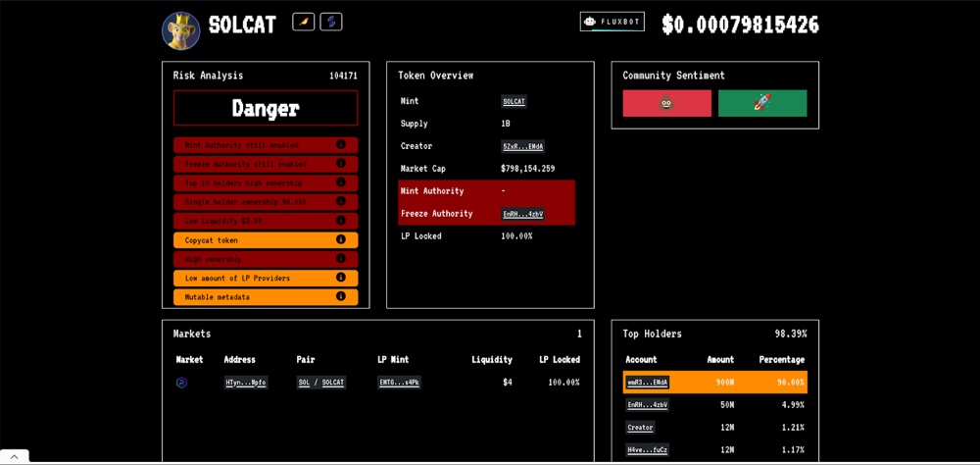The width and height of the screenshot is (980, 465).
Task: Click the Fluxbot button in header
Action: 612,22
